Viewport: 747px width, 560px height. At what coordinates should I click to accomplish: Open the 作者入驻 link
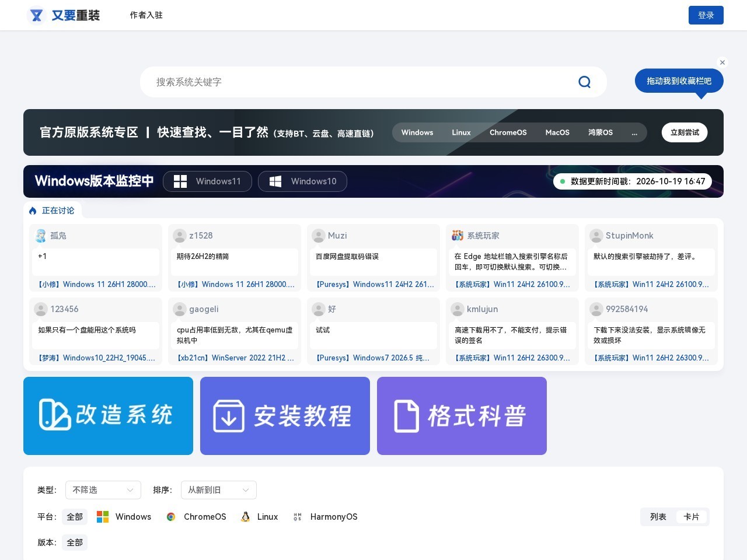(x=146, y=15)
